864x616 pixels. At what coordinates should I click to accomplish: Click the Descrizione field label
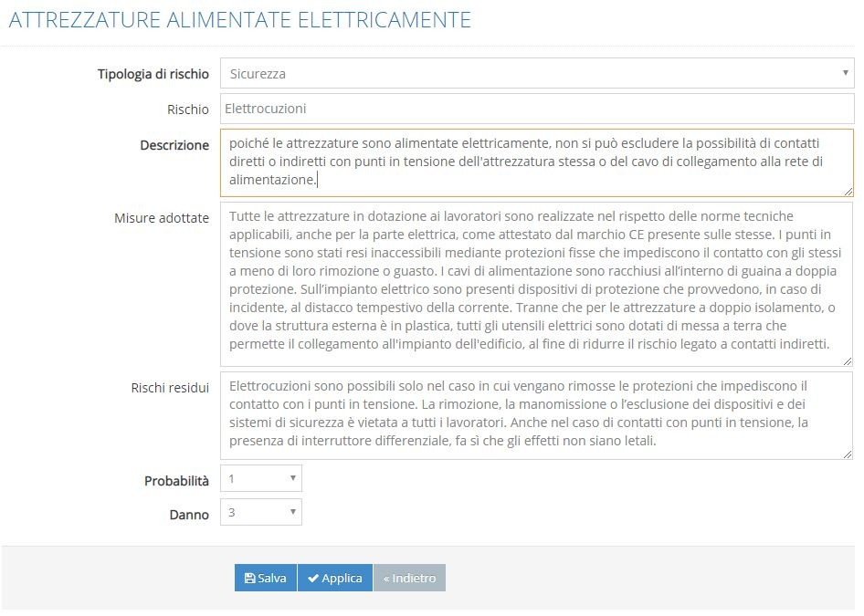pyautogui.click(x=174, y=145)
